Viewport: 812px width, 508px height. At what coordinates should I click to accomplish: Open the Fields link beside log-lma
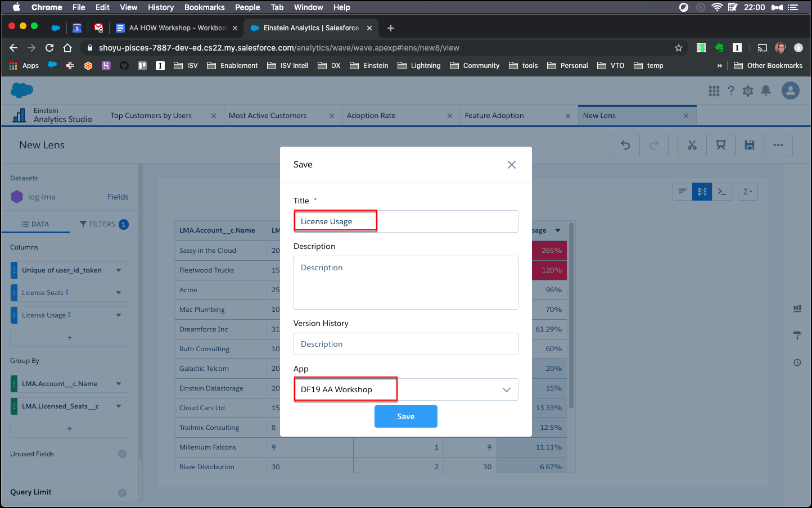pos(118,197)
